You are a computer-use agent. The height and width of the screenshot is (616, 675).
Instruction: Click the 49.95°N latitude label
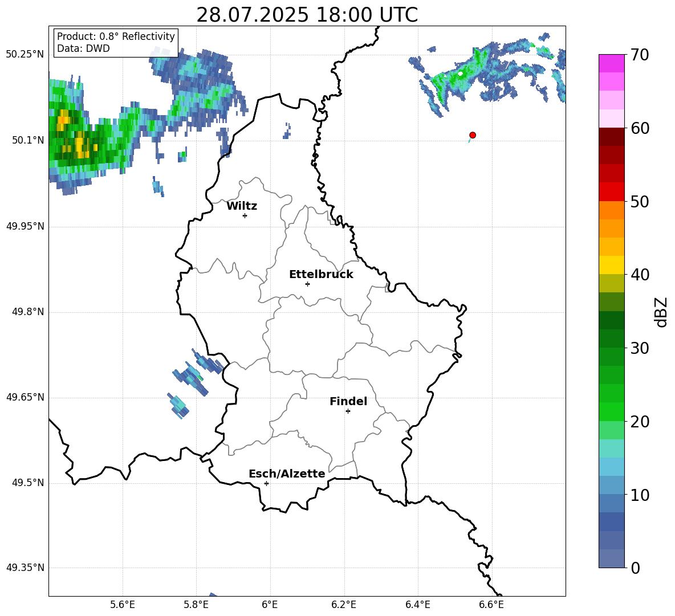coord(25,226)
